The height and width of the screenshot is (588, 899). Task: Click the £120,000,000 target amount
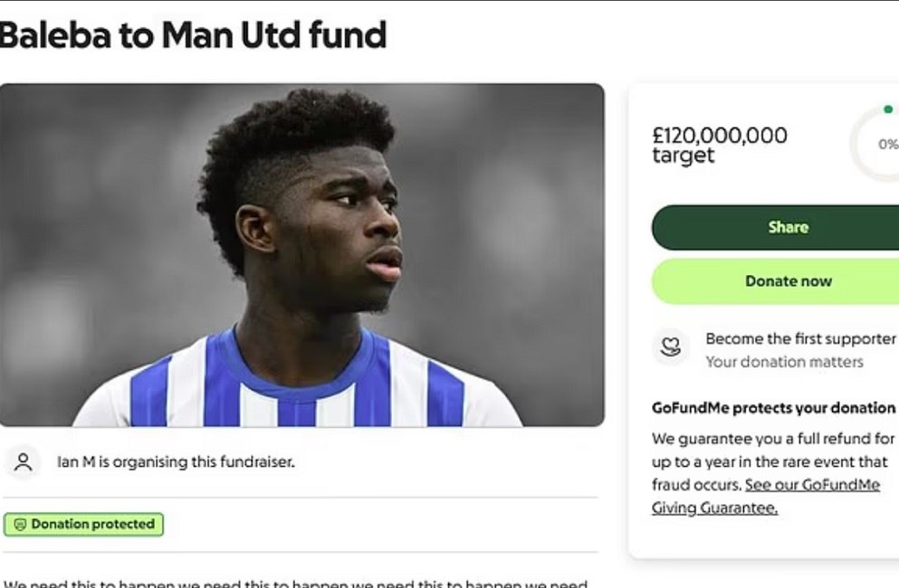click(719, 135)
